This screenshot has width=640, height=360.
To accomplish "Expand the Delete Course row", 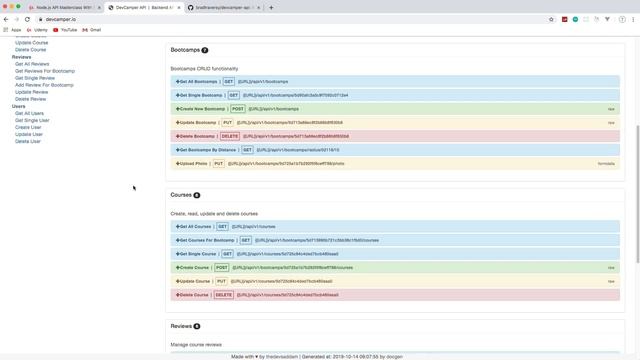I will click(x=395, y=295).
